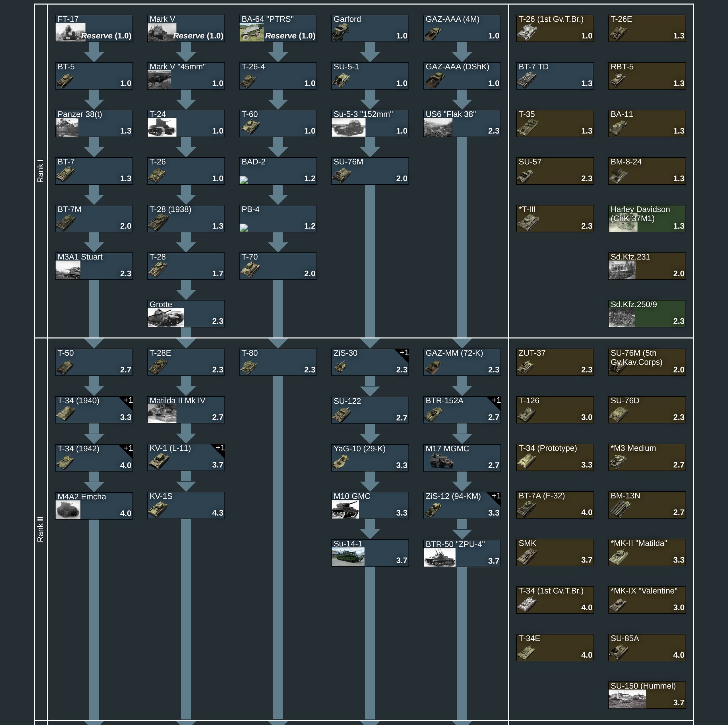Viewport: 728px width, 725px height.
Task: Select the BA-64 "PTRS" vehicle image
Action: [251, 33]
